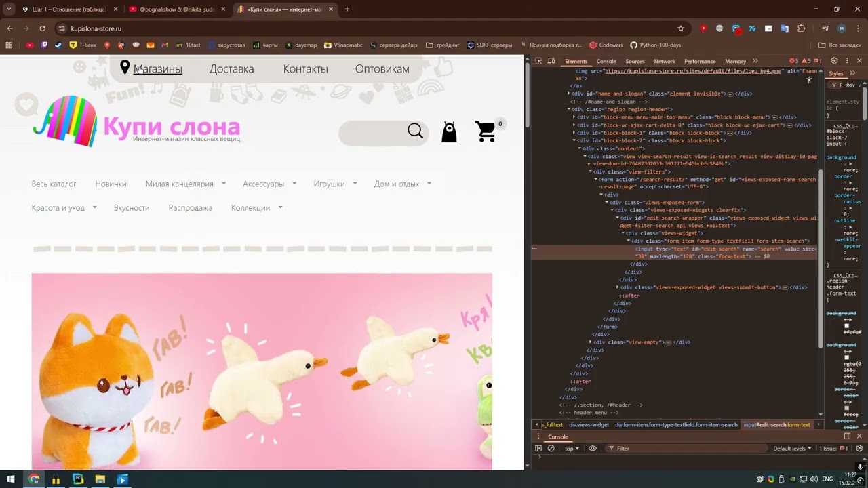
Task: Click the shopping cart icon
Action: [x=486, y=131]
